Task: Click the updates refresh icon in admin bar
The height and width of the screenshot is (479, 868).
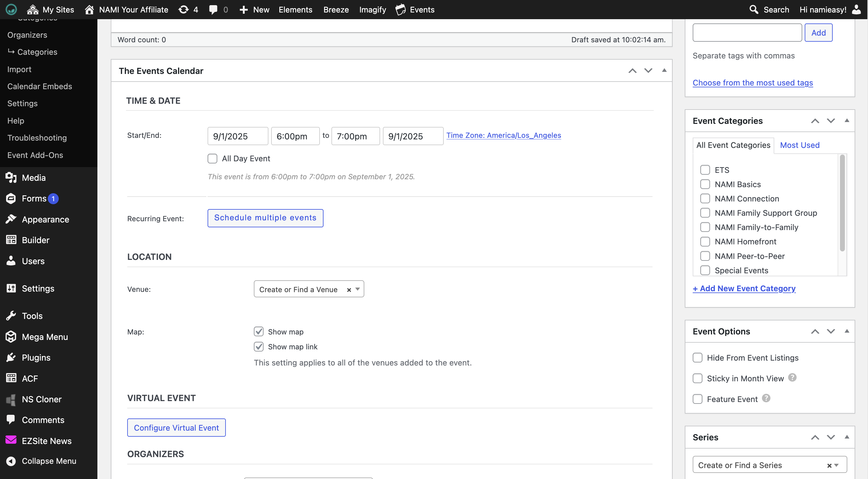Action: tap(183, 9)
